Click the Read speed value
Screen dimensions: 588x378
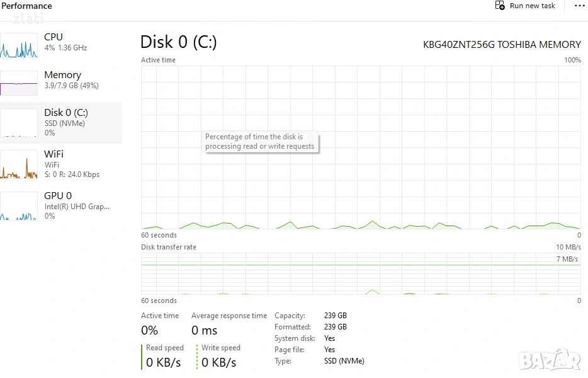(163, 362)
